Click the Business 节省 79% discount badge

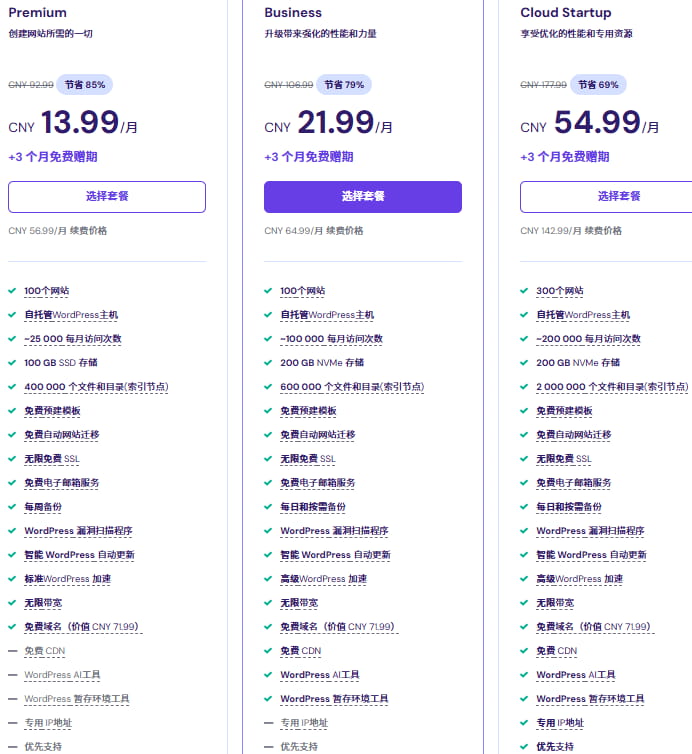coord(341,84)
